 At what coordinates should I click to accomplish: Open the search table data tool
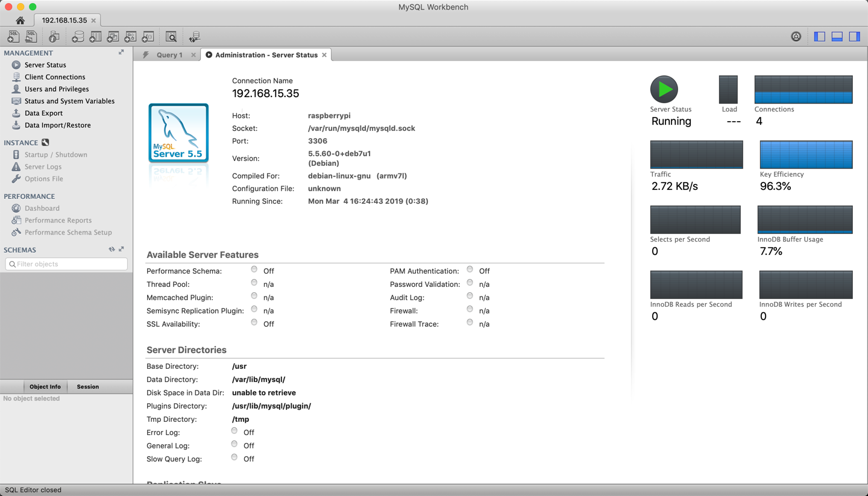171,37
